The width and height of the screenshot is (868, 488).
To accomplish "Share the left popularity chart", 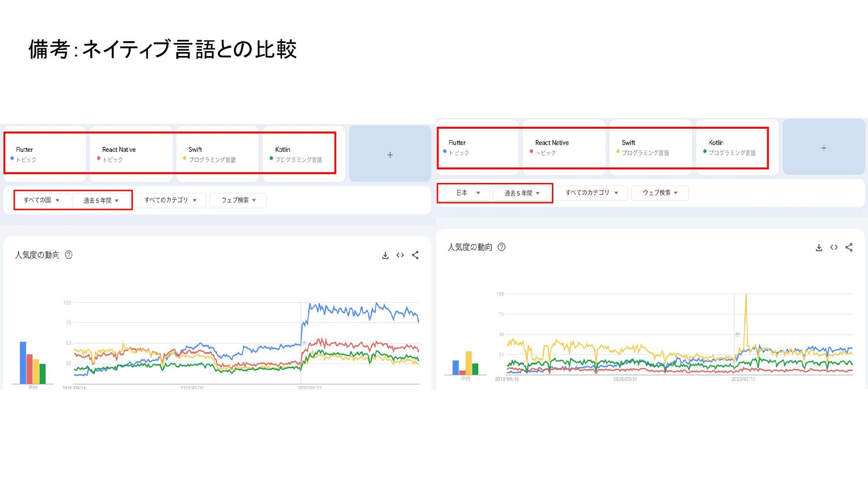I will coord(415,255).
